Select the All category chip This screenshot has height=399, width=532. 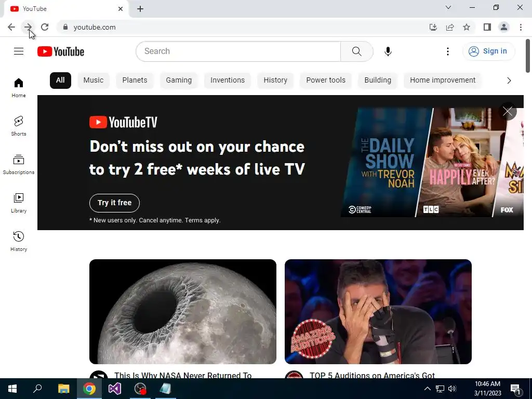point(60,81)
